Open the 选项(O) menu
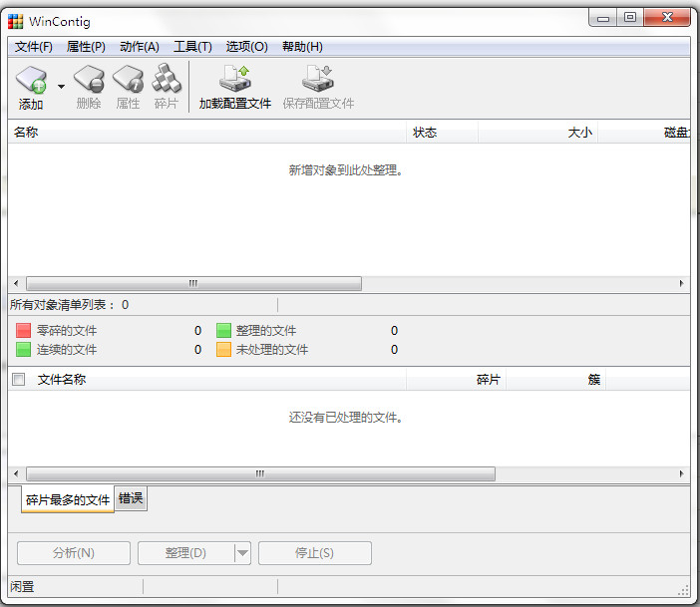 click(x=246, y=47)
